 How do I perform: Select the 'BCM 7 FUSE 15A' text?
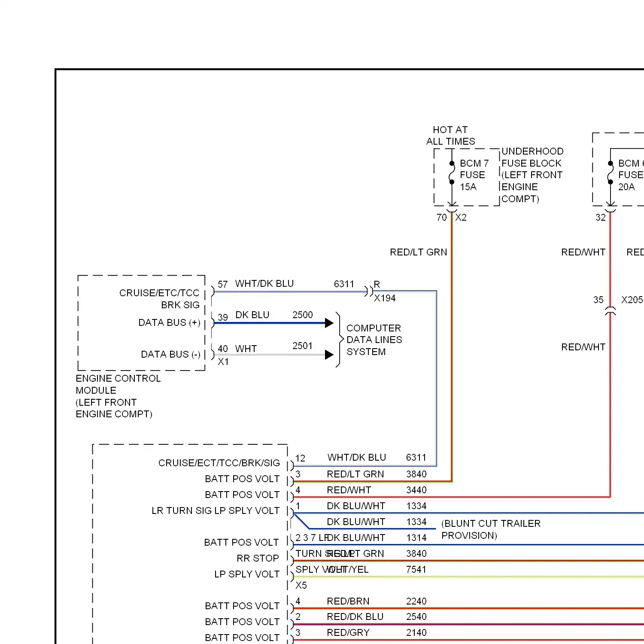474,175
